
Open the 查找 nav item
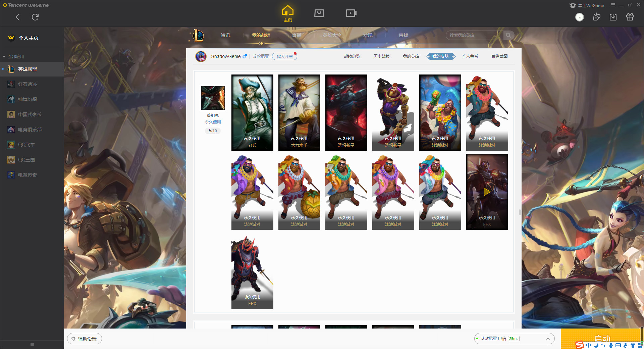click(x=403, y=35)
